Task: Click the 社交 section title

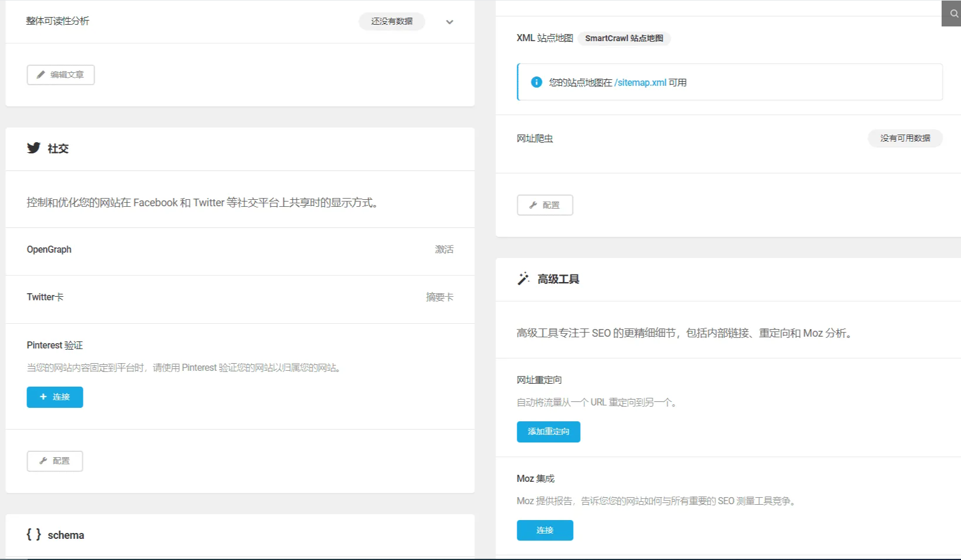Action: [58, 149]
